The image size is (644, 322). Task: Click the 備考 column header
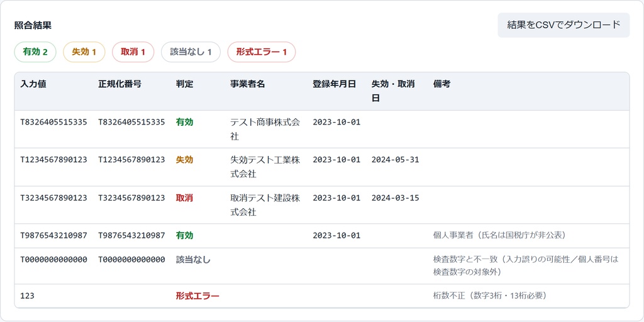(442, 84)
